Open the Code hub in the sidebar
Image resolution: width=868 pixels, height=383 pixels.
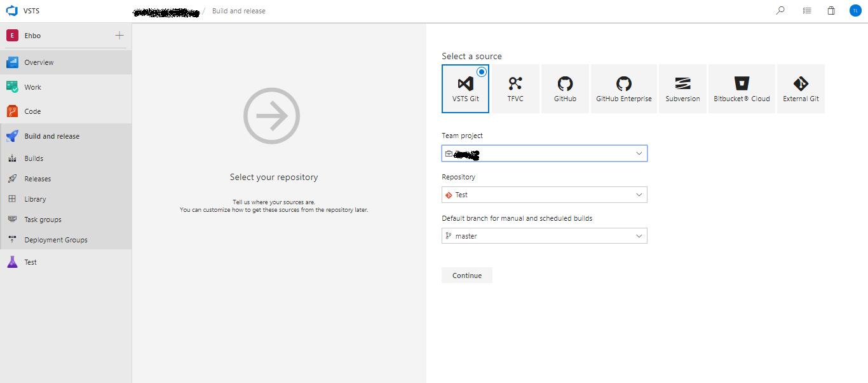tap(66, 111)
